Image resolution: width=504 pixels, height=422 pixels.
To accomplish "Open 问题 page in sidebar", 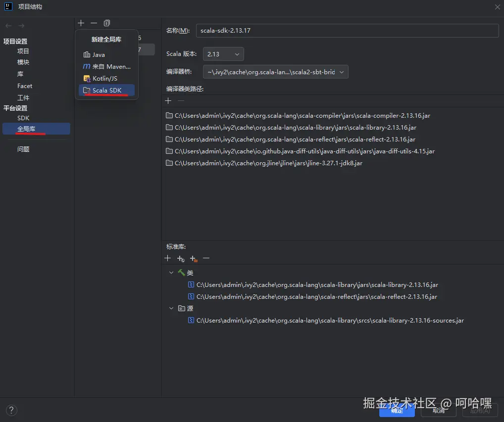I will point(23,149).
